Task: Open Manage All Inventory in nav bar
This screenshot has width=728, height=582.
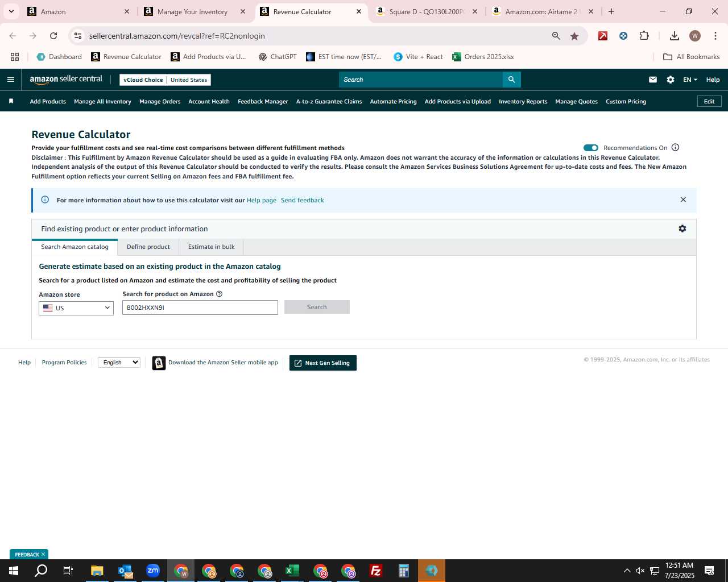Action: (x=102, y=101)
